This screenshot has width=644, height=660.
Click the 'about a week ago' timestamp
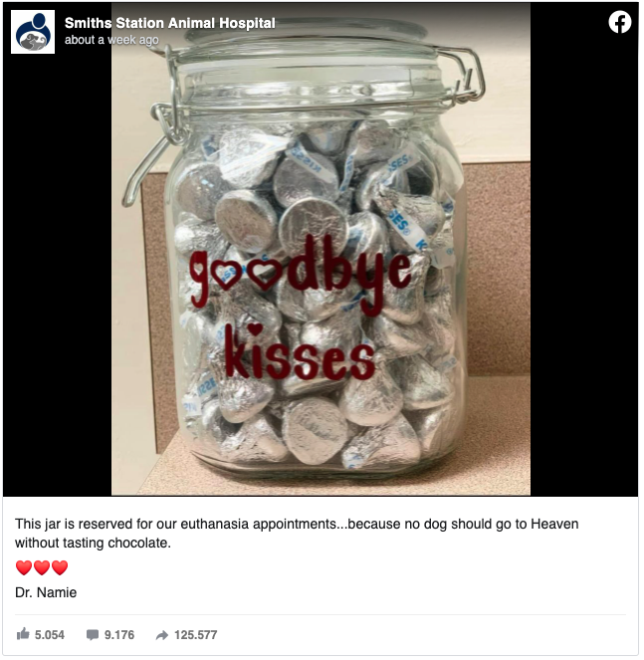point(111,40)
